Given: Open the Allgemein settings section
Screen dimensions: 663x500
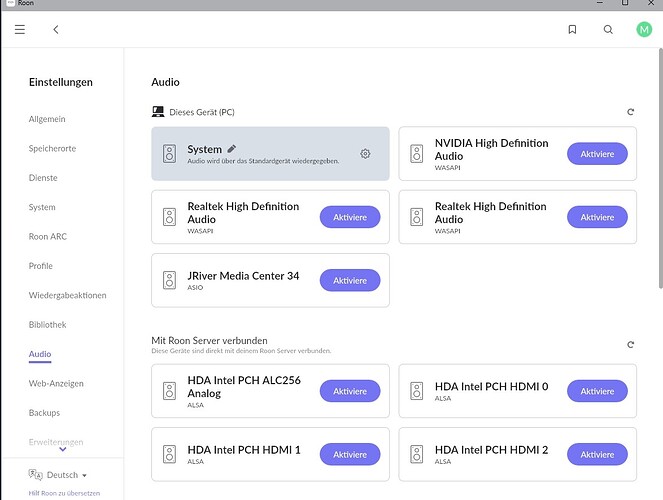Looking at the screenshot, I should click(47, 119).
